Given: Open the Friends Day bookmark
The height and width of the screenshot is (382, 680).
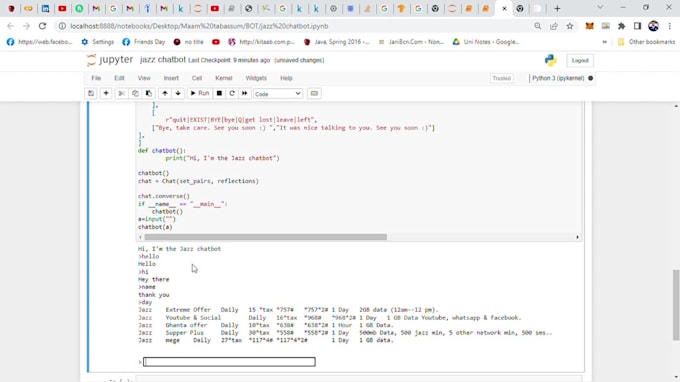Looking at the screenshot, I should tap(144, 42).
